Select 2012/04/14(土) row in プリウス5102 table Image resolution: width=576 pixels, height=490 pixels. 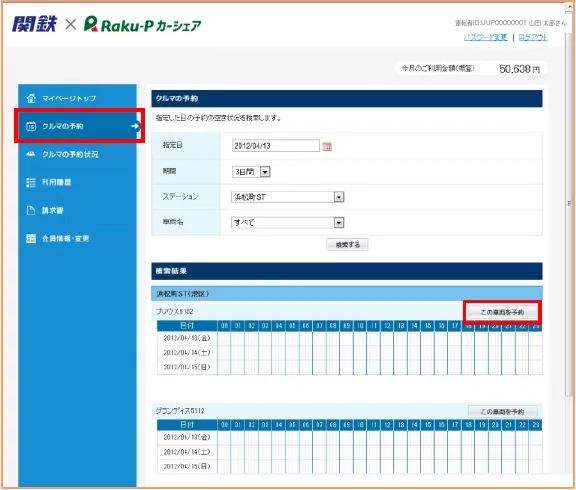tap(350, 353)
